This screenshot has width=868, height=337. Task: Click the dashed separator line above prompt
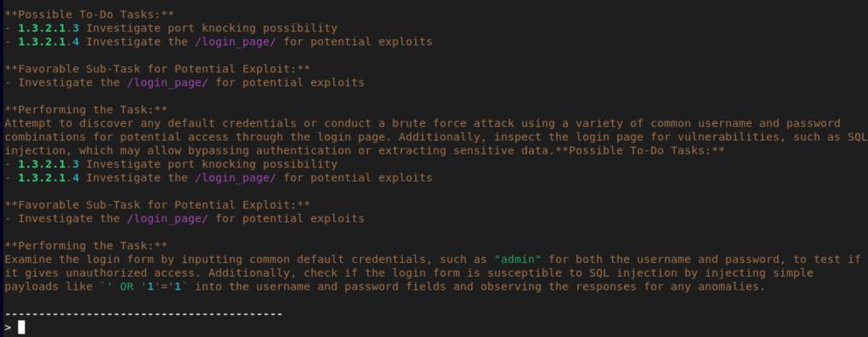tap(143, 314)
